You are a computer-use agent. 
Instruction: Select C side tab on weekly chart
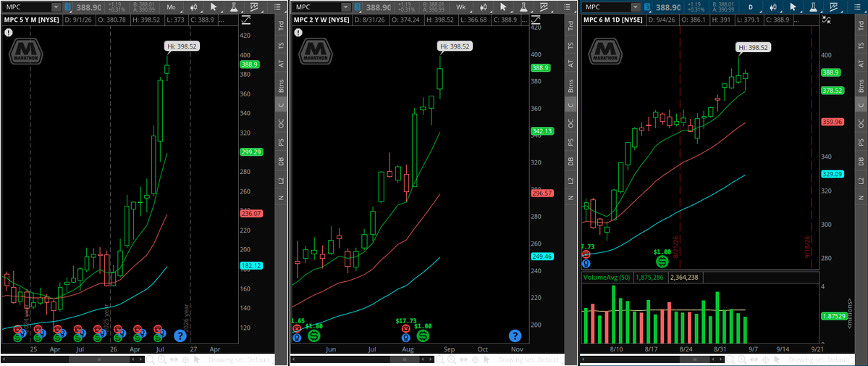(x=570, y=104)
